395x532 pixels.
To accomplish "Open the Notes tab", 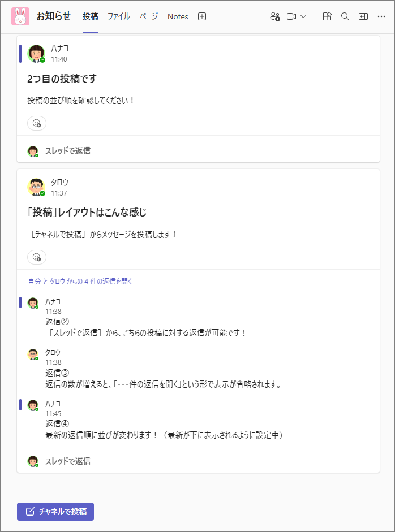I will tap(178, 16).
